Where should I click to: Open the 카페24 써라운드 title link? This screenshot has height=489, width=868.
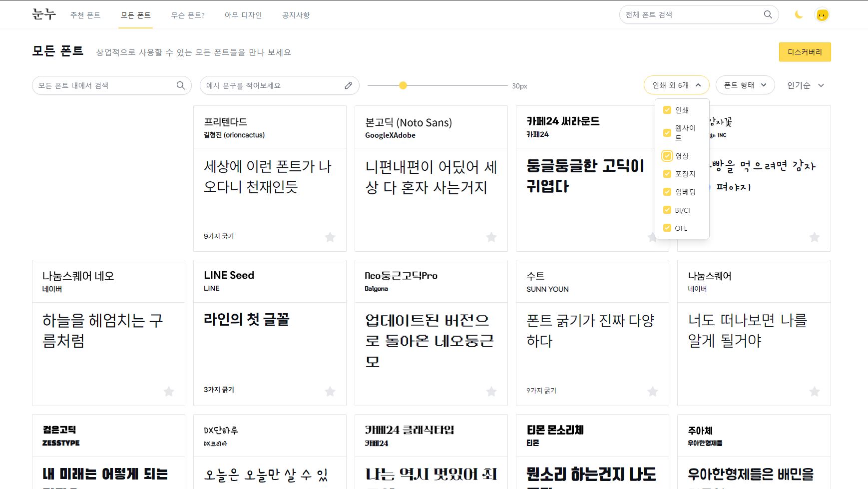[563, 121]
